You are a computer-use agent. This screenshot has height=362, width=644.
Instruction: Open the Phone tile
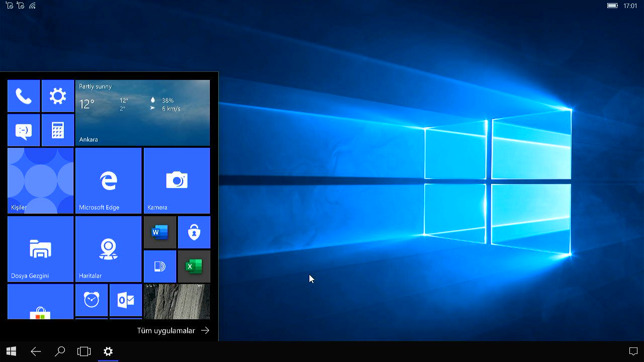point(24,96)
